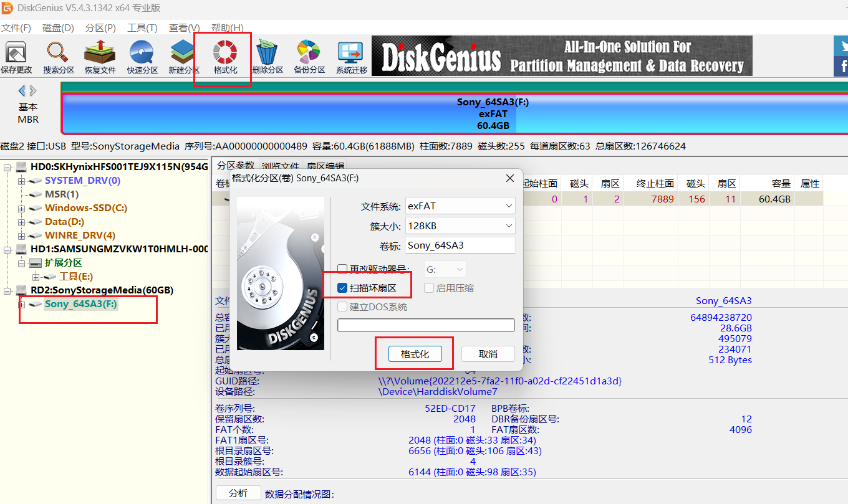Click the Save Changes (保存更改) toolbar icon

(x=16, y=57)
